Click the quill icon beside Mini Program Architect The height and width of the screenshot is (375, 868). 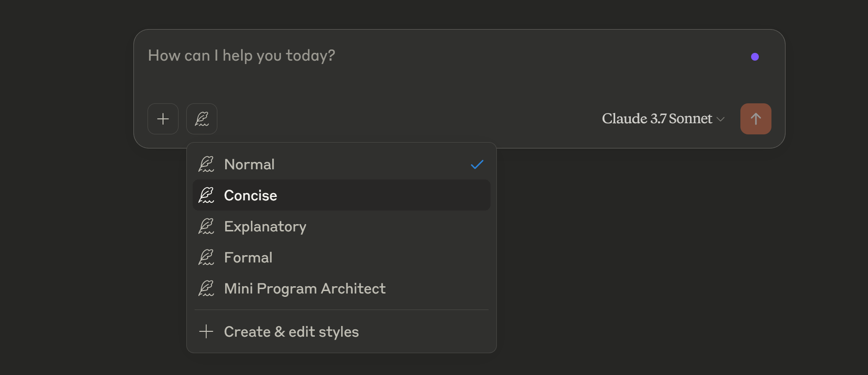(206, 289)
